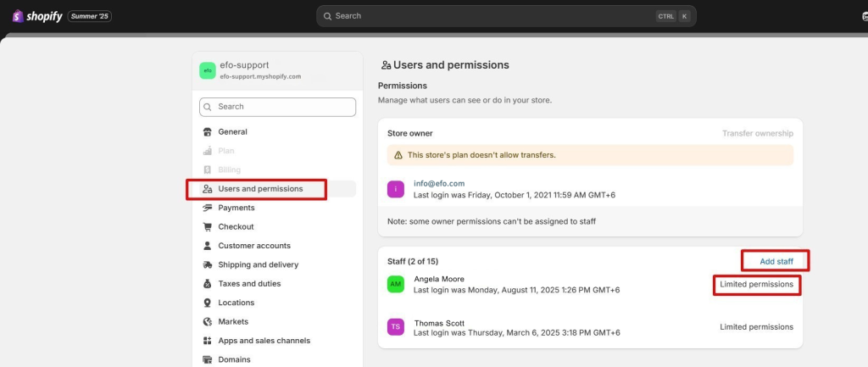Click Thomas Scott's last login text
This screenshot has height=367, width=868.
[x=516, y=333]
